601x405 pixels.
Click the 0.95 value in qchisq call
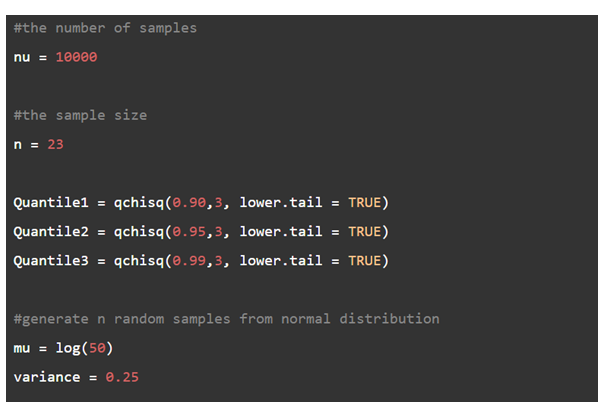pyautogui.click(x=188, y=232)
